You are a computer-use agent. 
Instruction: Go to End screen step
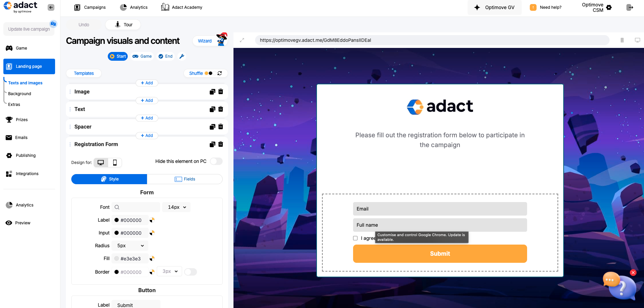(x=166, y=56)
